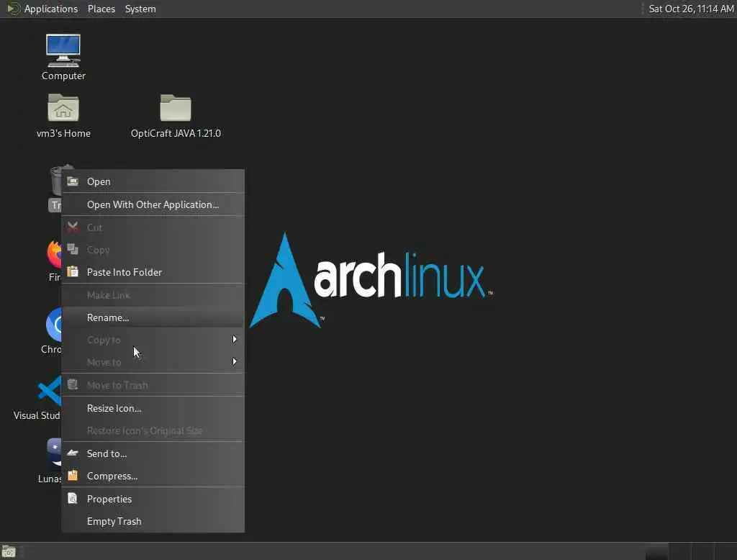Screen dimensions: 737x560
Task: Click the Move to Trash icon
Action: 73,384
